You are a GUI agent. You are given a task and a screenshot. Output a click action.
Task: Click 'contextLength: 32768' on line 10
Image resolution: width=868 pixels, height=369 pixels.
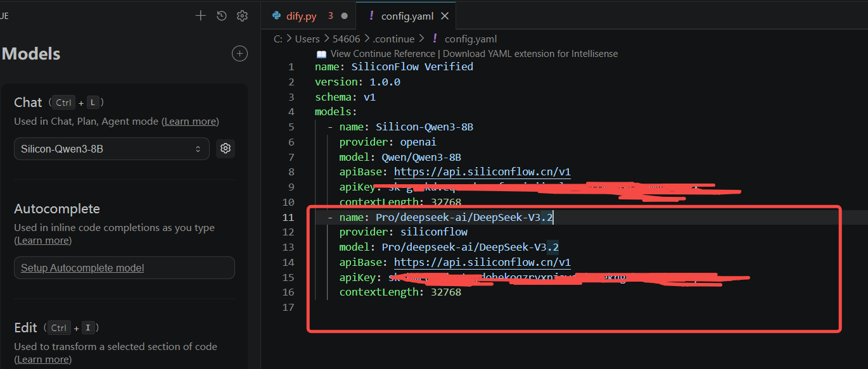[x=400, y=203]
